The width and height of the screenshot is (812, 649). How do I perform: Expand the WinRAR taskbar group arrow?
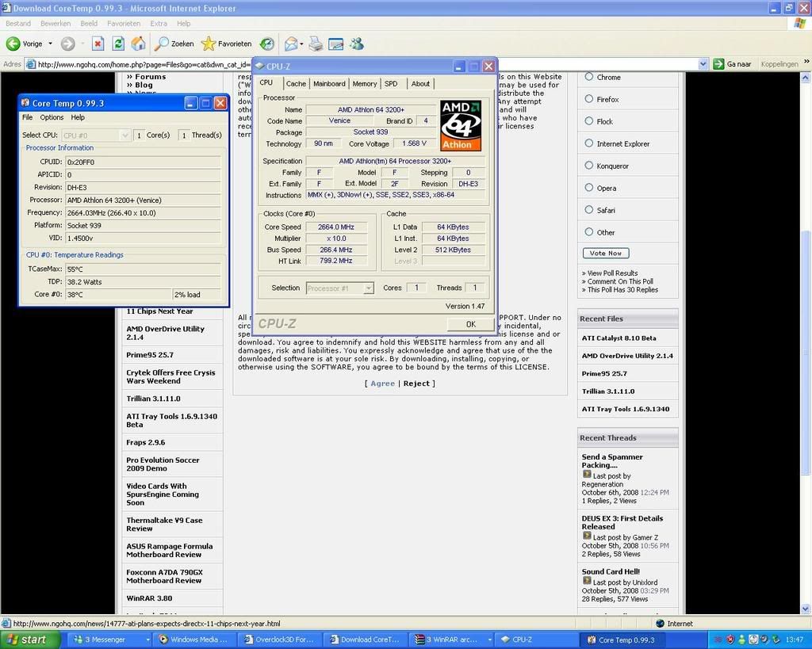(488, 639)
